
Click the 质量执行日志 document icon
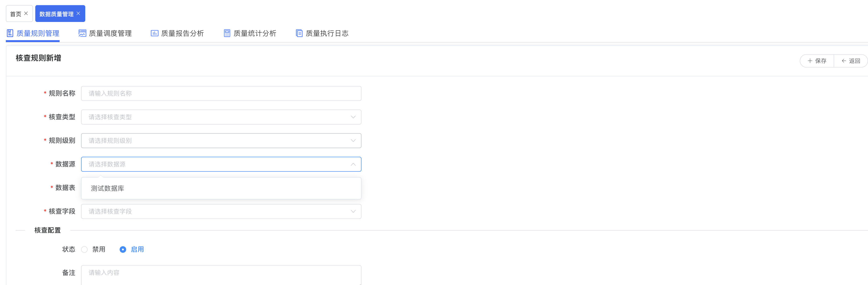(x=299, y=33)
